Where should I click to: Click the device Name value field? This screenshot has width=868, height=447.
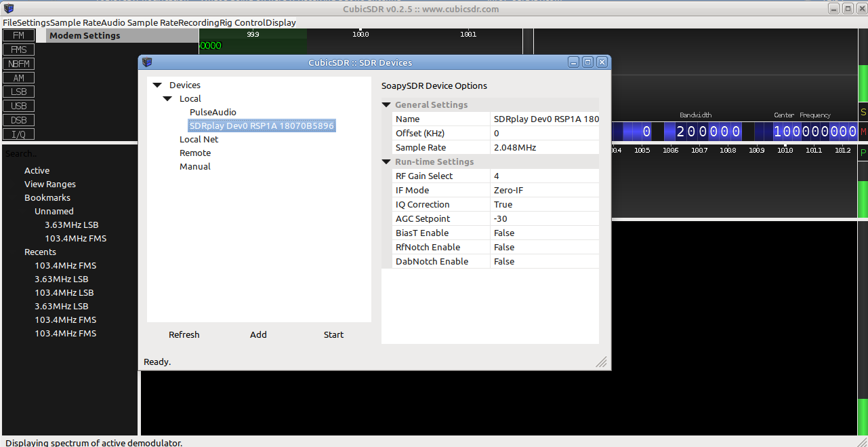545,119
